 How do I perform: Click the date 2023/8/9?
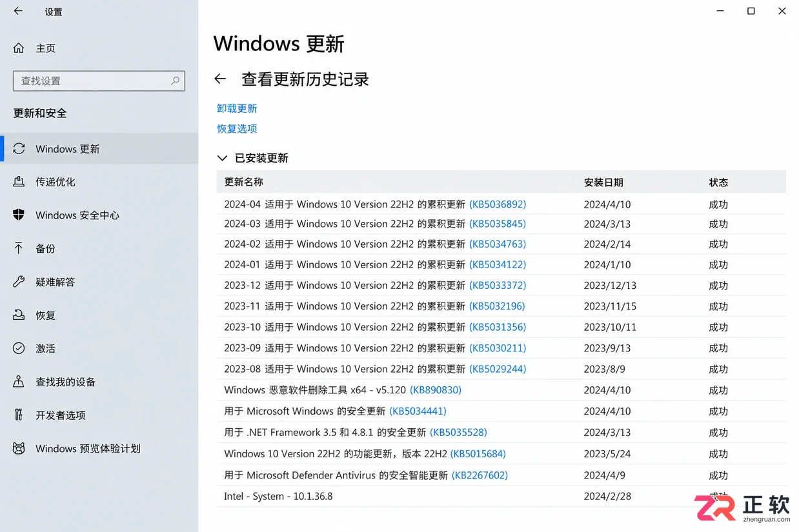coord(604,369)
